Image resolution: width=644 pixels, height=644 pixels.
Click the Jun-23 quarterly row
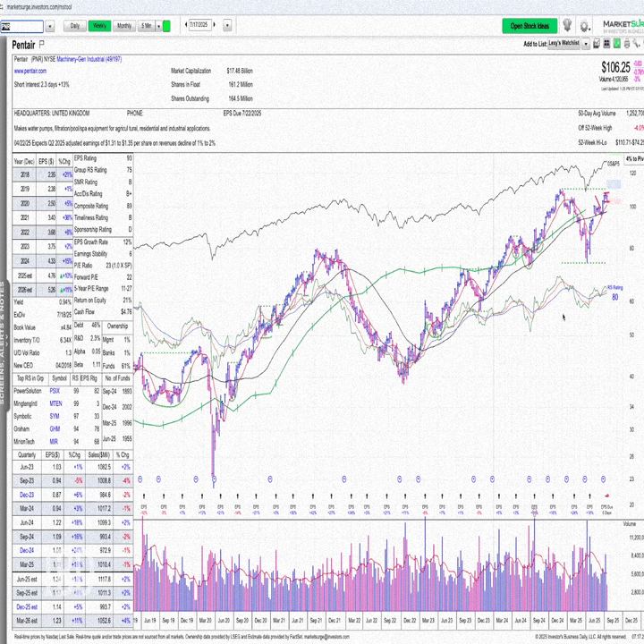tap(72, 467)
